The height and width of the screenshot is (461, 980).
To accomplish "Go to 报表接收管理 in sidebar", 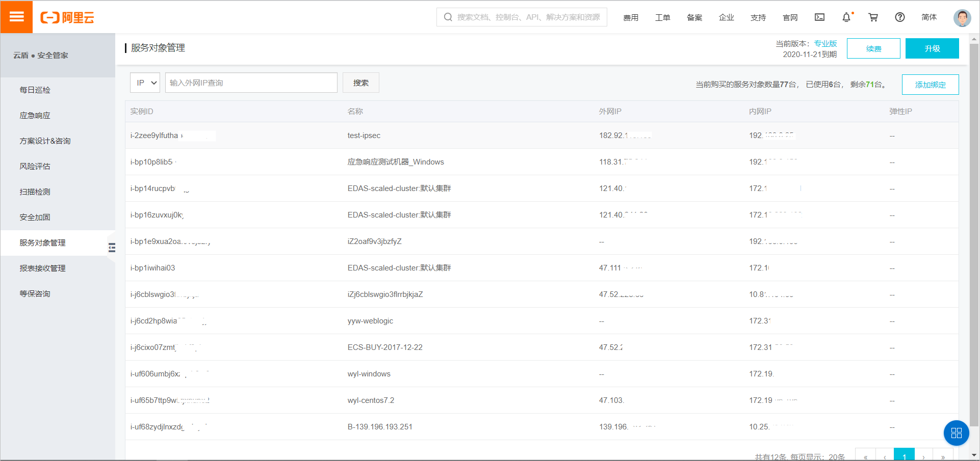I will click(x=58, y=268).
